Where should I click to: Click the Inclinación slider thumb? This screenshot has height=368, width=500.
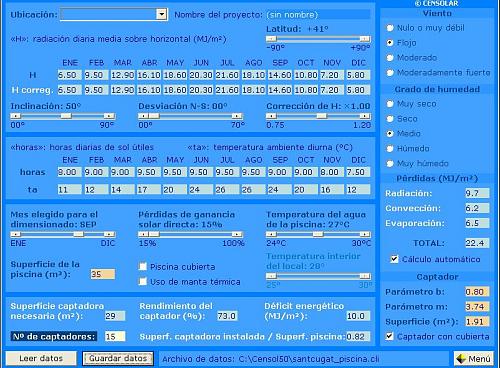click(x=66, y=116)
